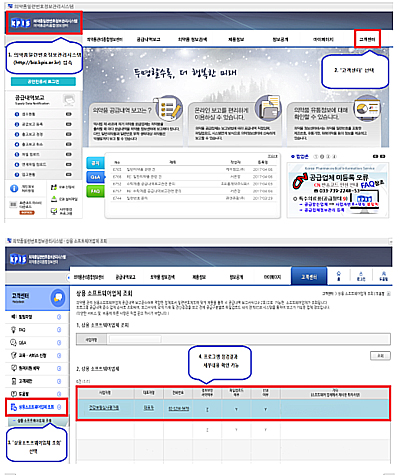Switch to the green FAQ board tab

95,191
